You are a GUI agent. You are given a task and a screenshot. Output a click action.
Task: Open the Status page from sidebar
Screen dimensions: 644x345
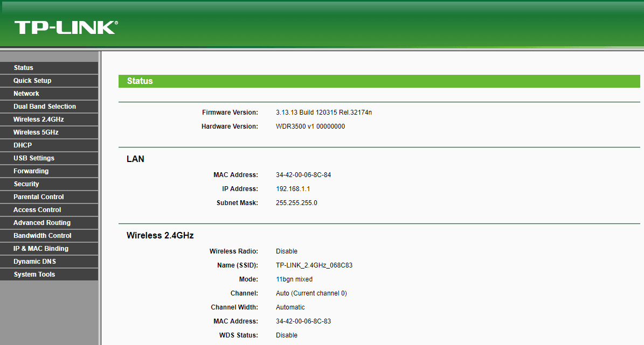click(23, 67)
